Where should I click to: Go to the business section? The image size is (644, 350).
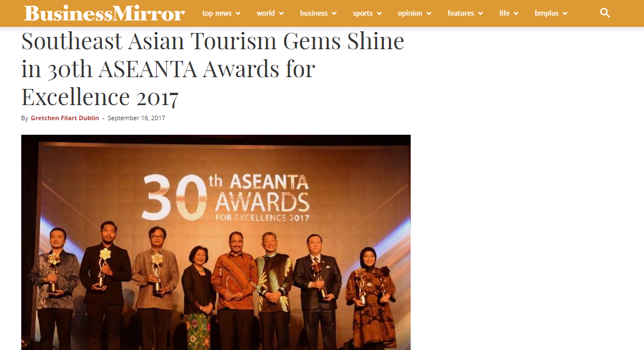[314, 13]
